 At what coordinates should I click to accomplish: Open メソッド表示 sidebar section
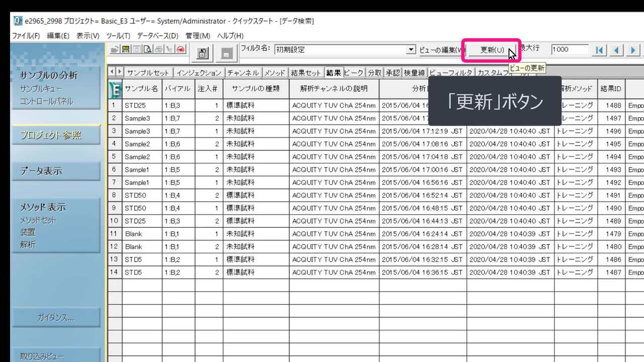tap(43, 207)
